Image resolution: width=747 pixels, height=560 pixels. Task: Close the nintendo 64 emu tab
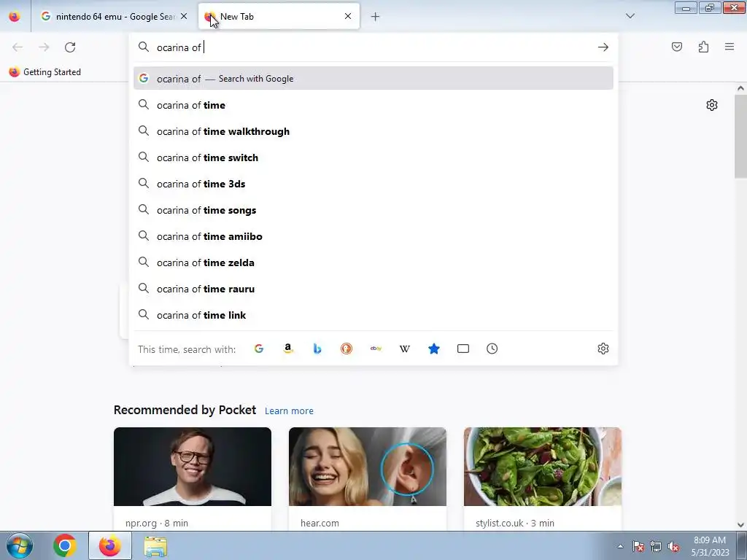tap(184, 16)
